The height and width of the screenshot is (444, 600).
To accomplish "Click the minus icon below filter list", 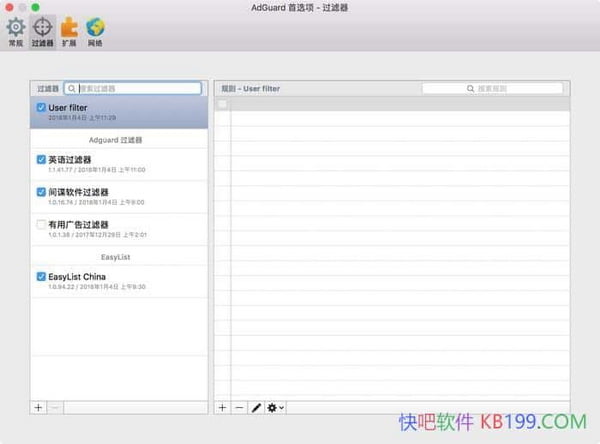I will (55, 408).
